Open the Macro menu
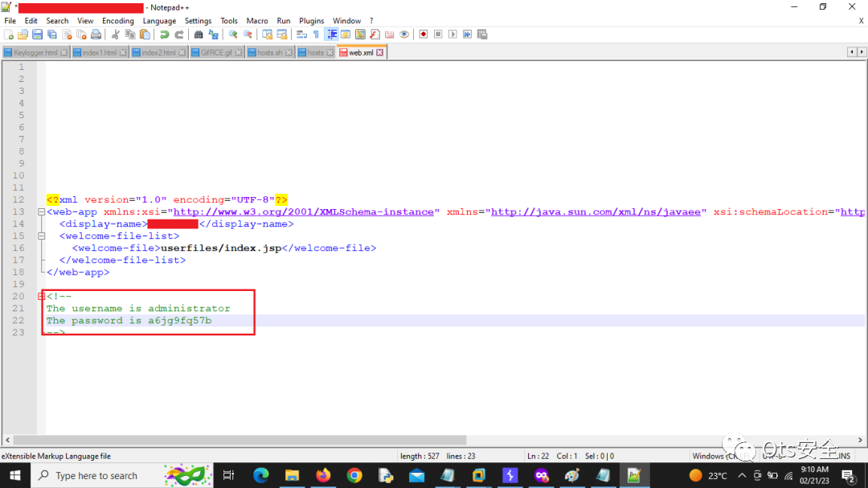This screenshot has height=488, width=868. click(257, 20)
